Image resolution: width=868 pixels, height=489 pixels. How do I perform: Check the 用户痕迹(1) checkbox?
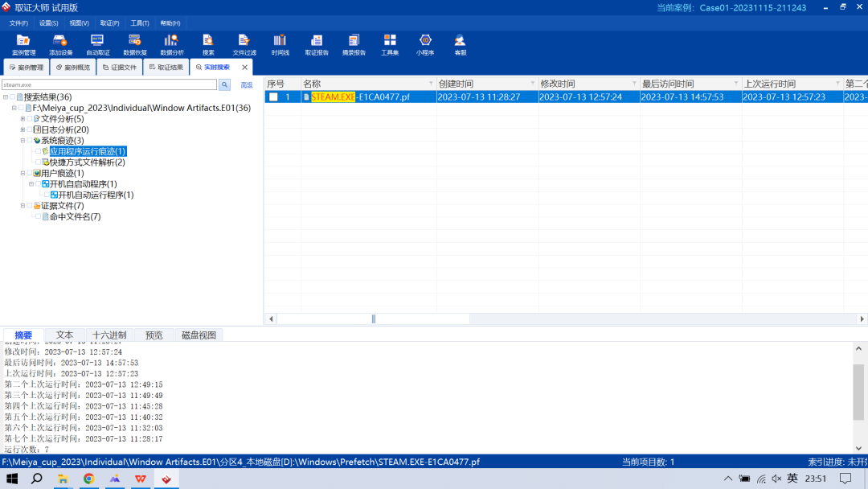coord(30,174)
